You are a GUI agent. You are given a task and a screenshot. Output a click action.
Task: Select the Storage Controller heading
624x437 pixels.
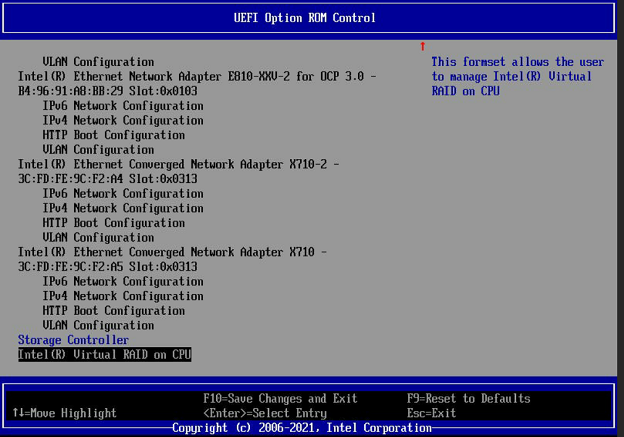73,340
